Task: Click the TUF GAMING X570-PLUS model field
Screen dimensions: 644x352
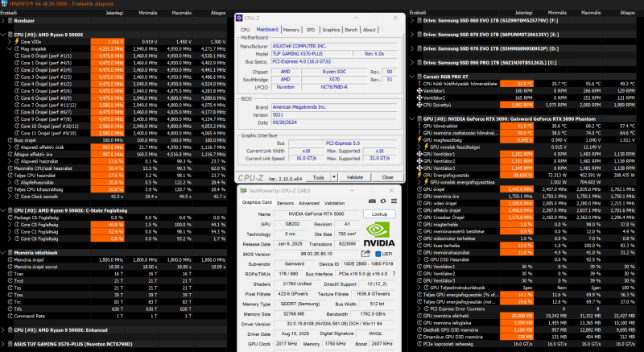Action: click(x=312, y=54)
